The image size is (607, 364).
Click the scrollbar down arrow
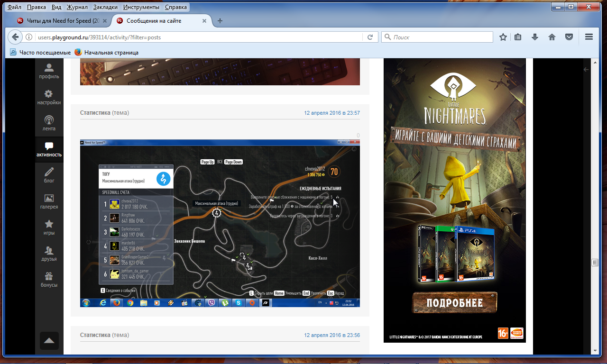(595, 350)
